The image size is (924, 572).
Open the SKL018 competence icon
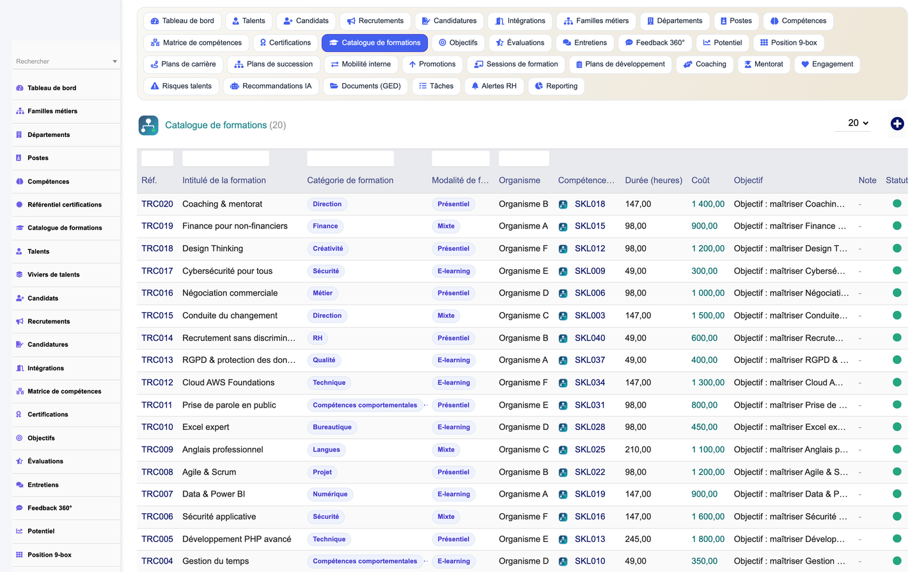pos(563,205)
